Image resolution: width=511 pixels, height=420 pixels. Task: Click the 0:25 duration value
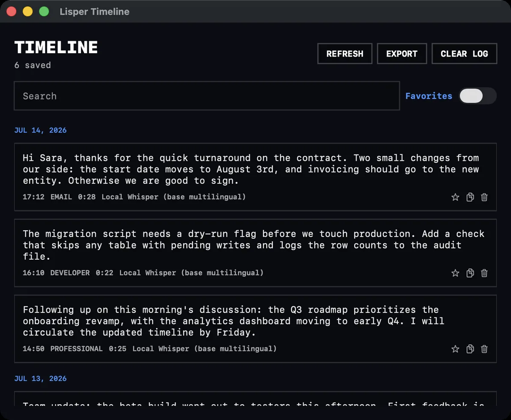(x=118, y=349)
